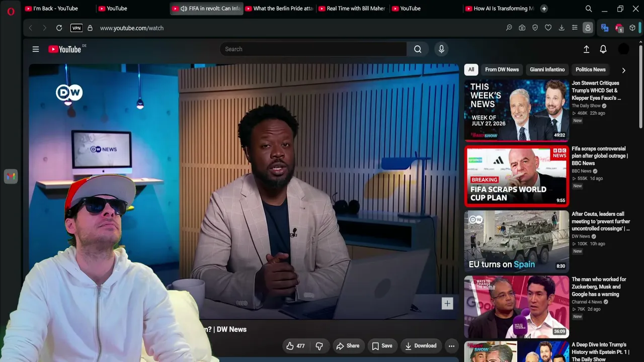Open the Easy Setup sliders icon
This screenshot has width=644, height=362.
pos(575,28)
